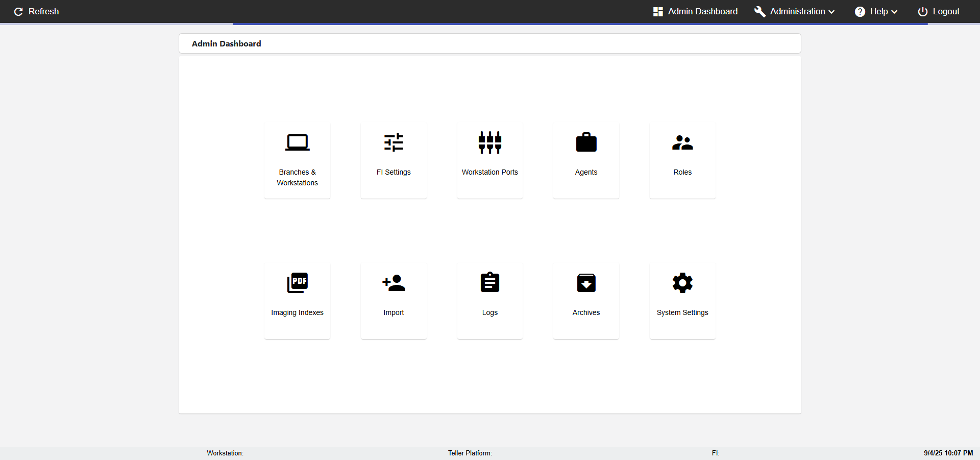Click the Logout power icon

[923, 11]
